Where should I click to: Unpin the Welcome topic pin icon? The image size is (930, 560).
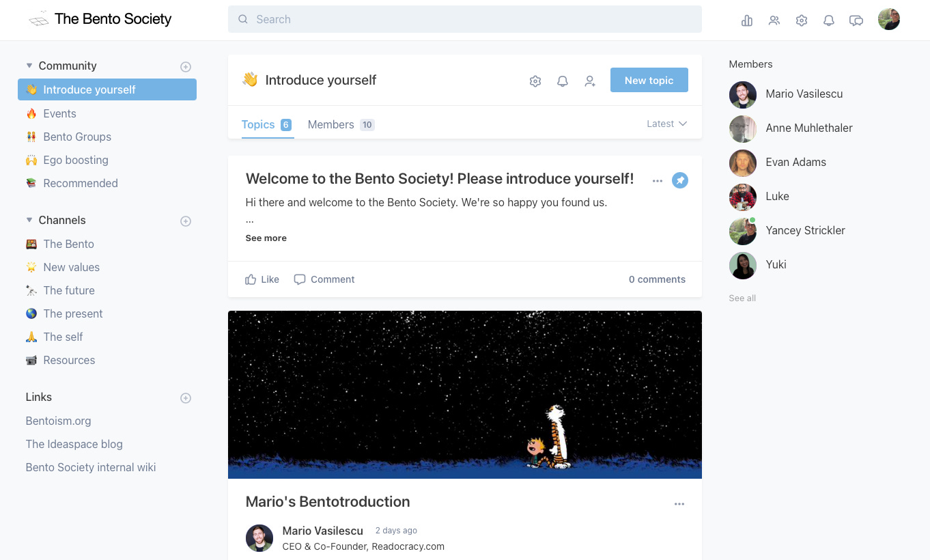(679, 180)
